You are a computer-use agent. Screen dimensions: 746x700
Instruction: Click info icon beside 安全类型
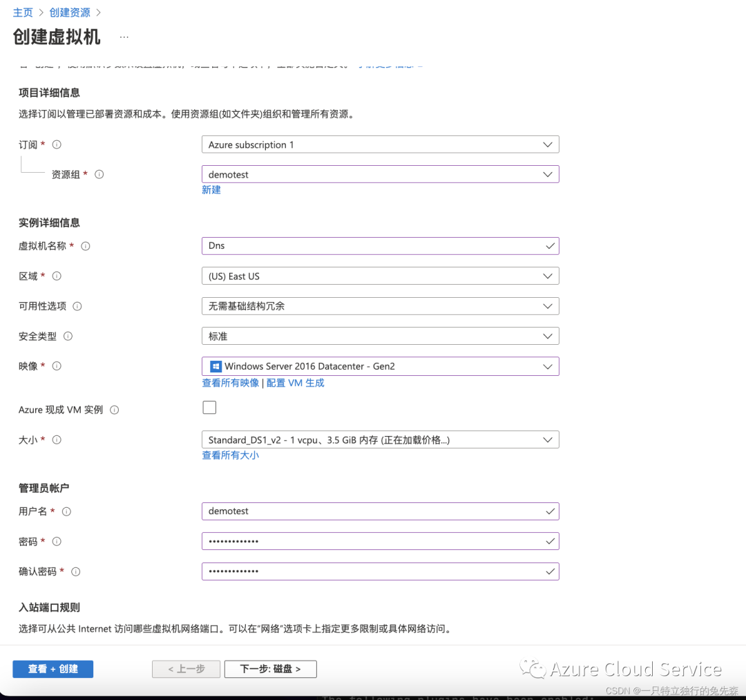[68, 336]
